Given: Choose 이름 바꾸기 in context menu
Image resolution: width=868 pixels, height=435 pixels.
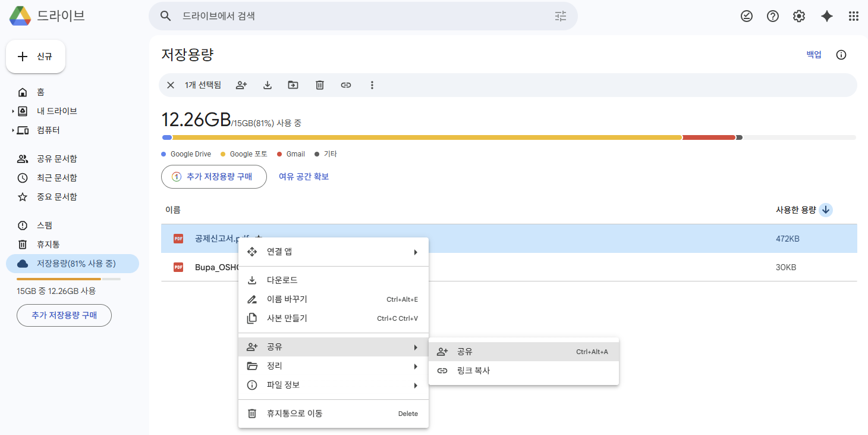Looking at the screenshot, I should pyautogui.click(x=334, y=299).
